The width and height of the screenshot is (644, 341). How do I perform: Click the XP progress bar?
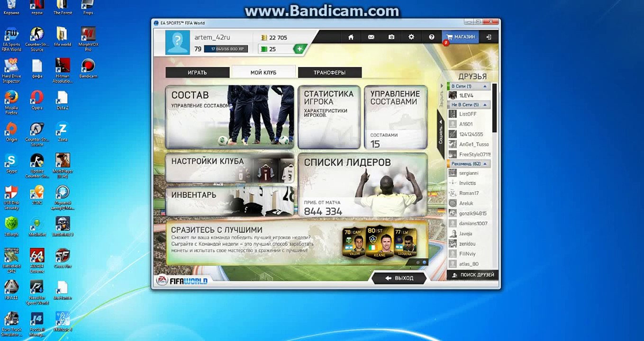pos(226,49)
